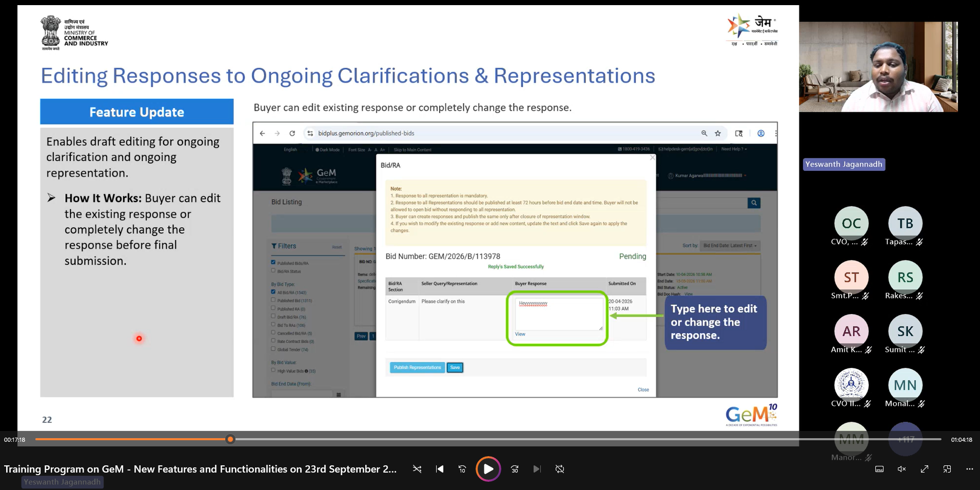Click the address bar URL in the slide
Viewport: 980px width, 490px height.
(x=366, y=133)
